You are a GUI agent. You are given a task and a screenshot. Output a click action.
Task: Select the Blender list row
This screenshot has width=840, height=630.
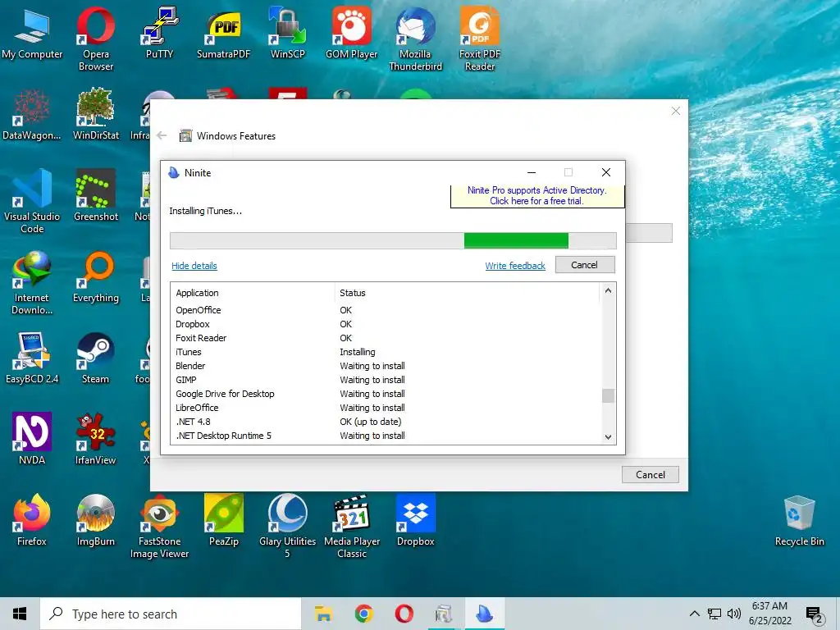[x=386, y=366]
